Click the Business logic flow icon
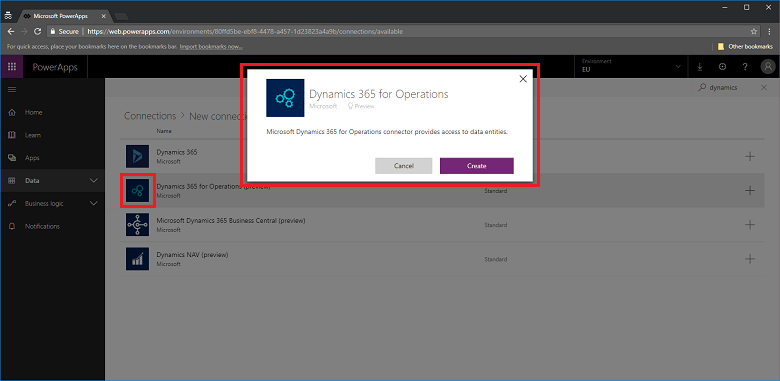Viewport: 780px width, 381px height. [x=12, y=203]
